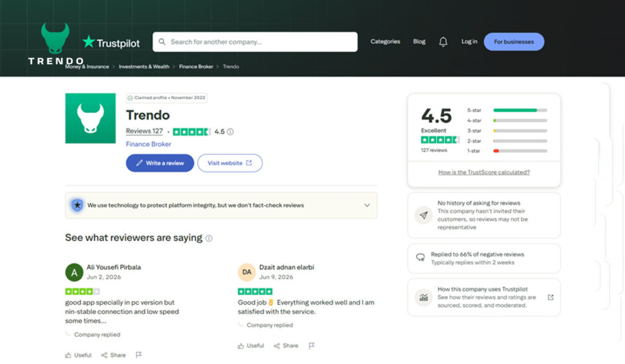Image resolution: width=625 pixels, height=364 pixels.
Task: Click the chart icon for Trustpilot usage
Action: (424, 297)
